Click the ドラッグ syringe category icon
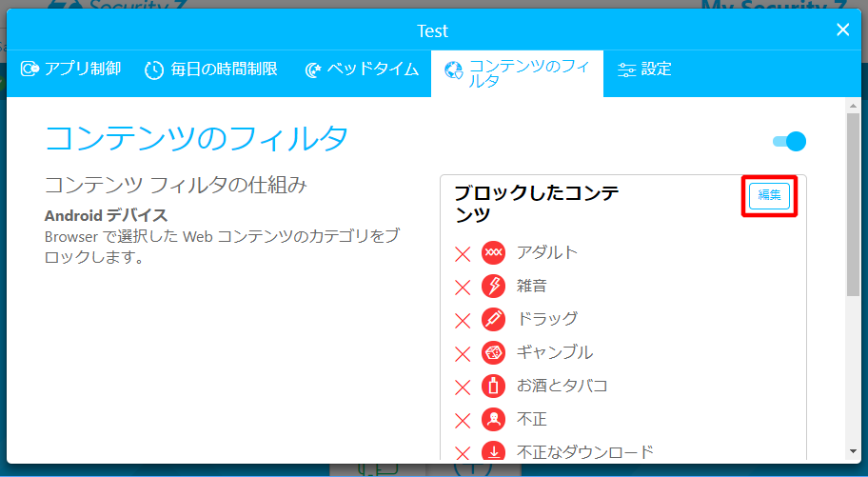Viewport: 868px width, 477px height. pos(493,319)
